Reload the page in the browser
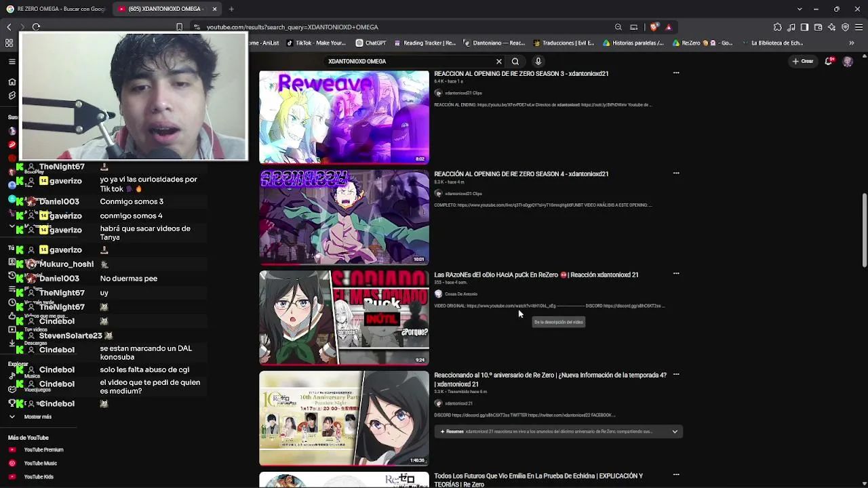The image size is (868, 488). [36, 27]
